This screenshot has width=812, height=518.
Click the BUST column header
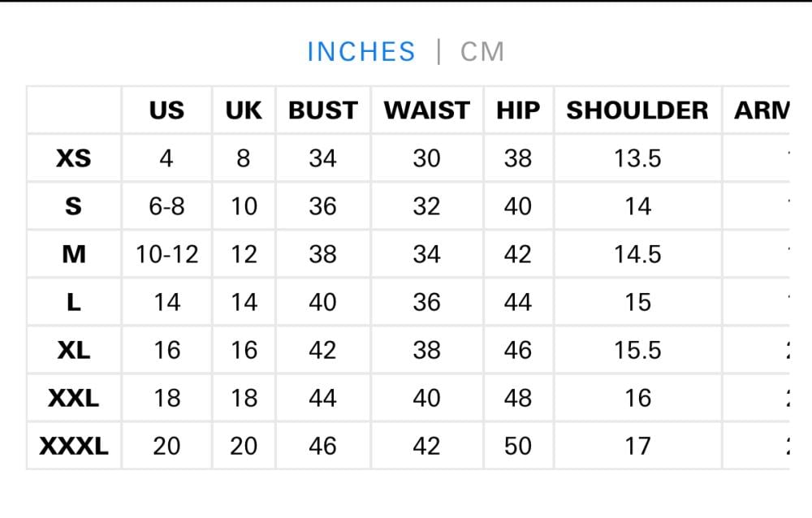point(322,110)
